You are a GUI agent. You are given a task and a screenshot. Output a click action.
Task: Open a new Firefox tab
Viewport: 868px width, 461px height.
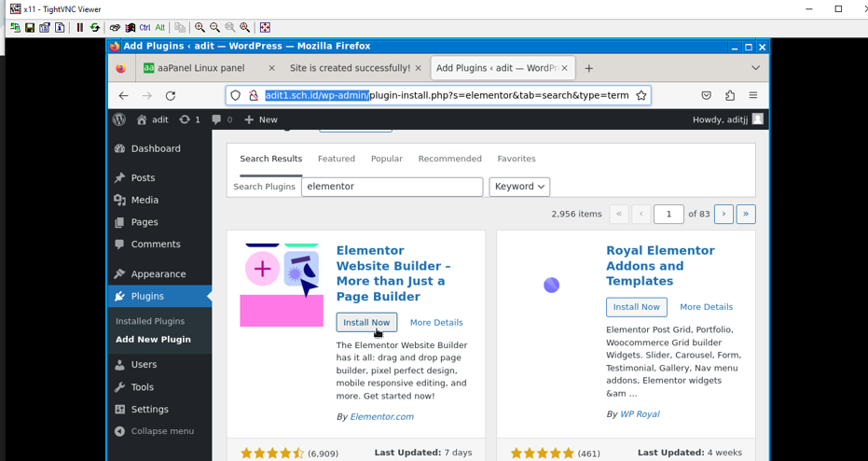click(x=589, y=68)
